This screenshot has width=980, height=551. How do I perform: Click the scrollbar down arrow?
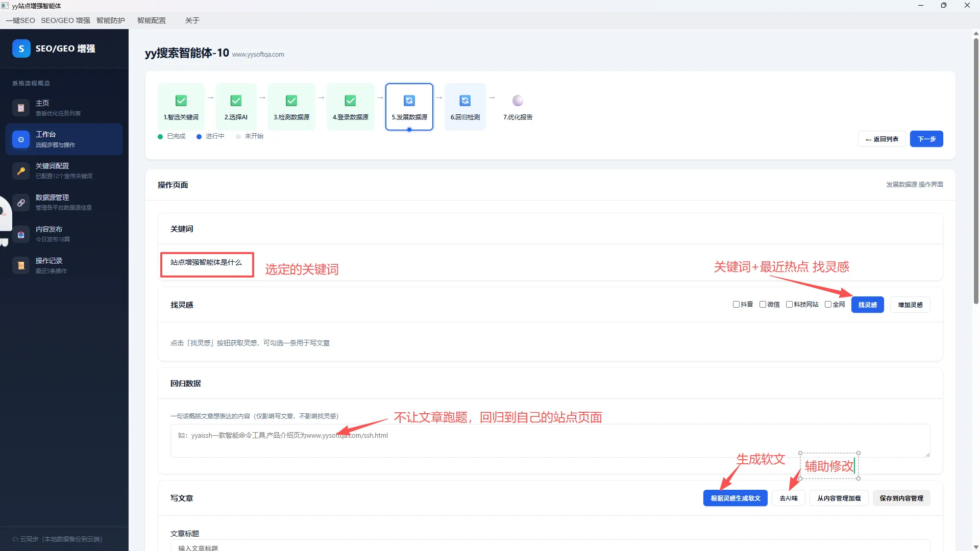pos(976,547)
